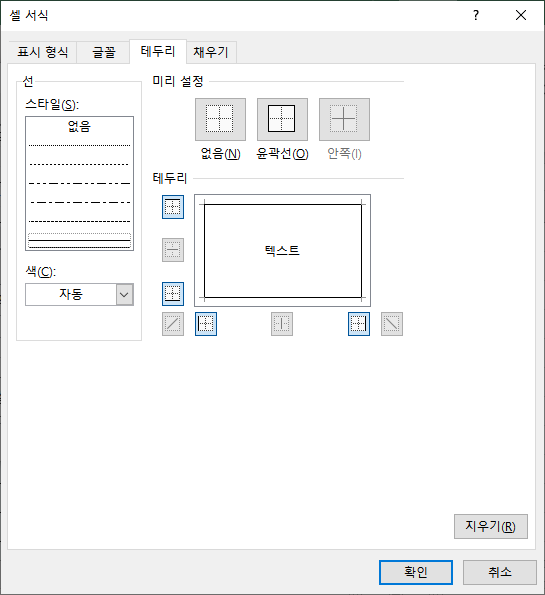Select the fine dotted line style

click(x=79, y=145)
